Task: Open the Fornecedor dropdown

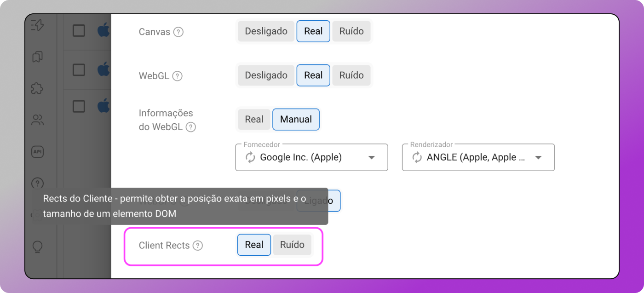Action: 311,157
